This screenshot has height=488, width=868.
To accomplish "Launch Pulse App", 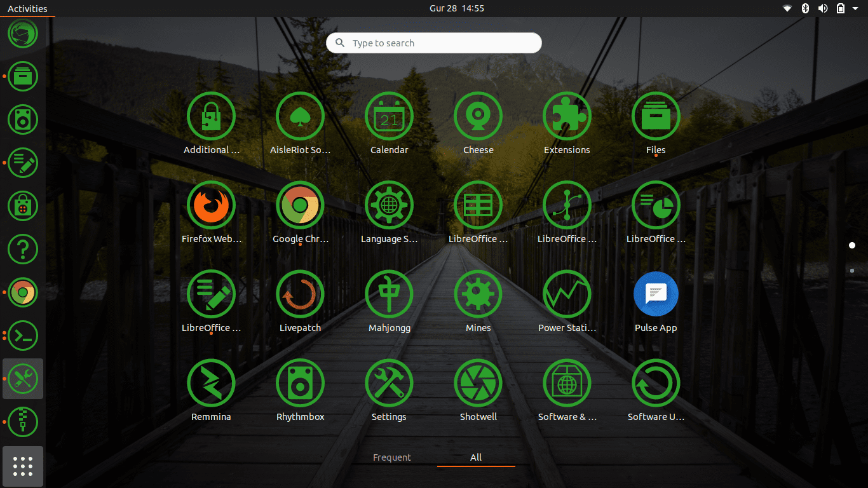I will [656, 294].
